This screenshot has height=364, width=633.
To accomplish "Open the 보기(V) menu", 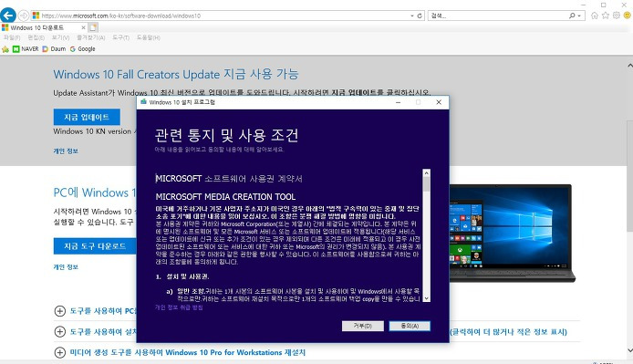I will click(60, 37).
